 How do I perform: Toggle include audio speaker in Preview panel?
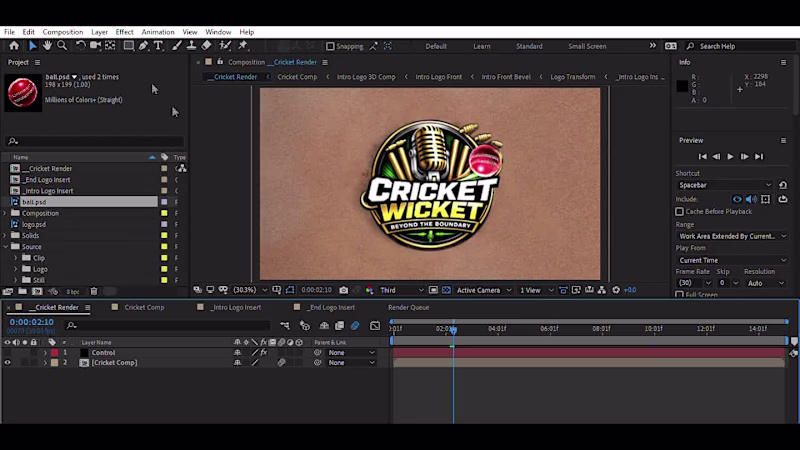point(751,199)
